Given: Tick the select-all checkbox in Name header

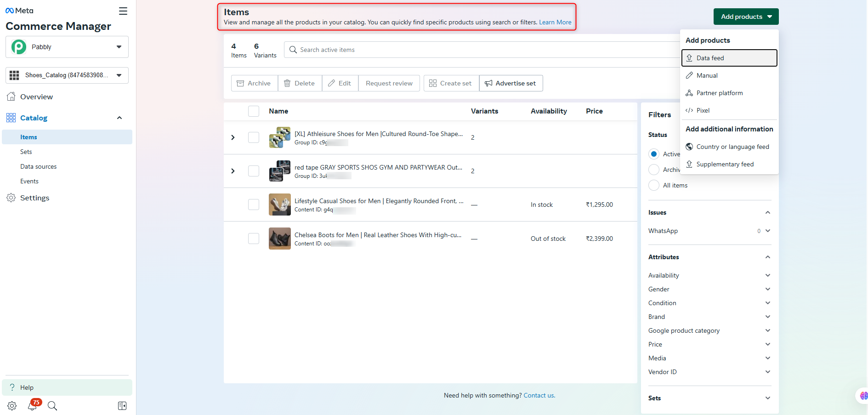Looking at the screenshot, I should pyautogui.click(x=254, y=111).
